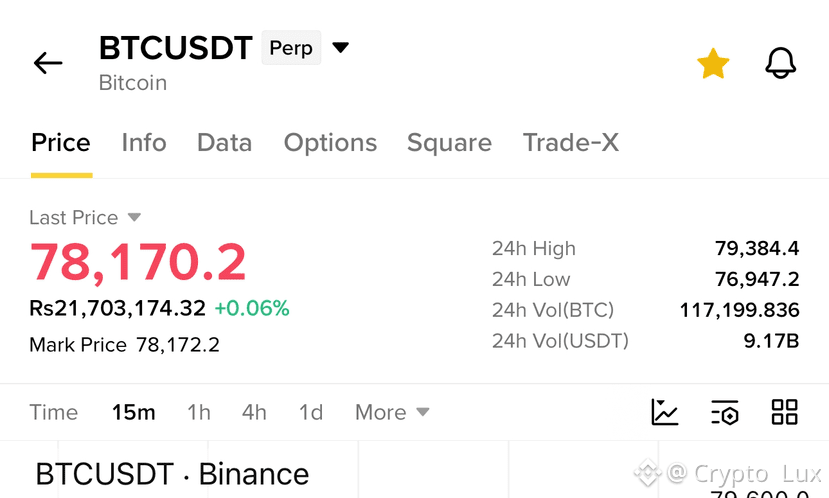Go back using the left arrow
The width and height of the screenshot is (829, 498).
click(x=48, y=63)
